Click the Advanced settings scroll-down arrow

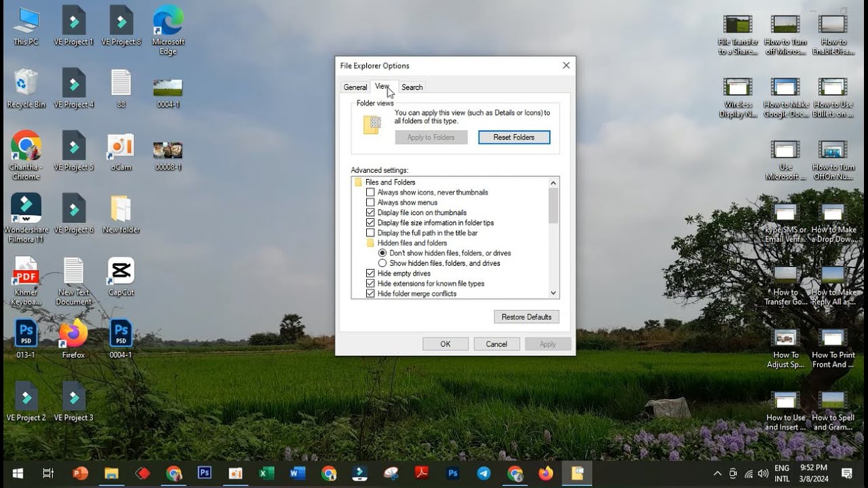click(x=553, y=293)
